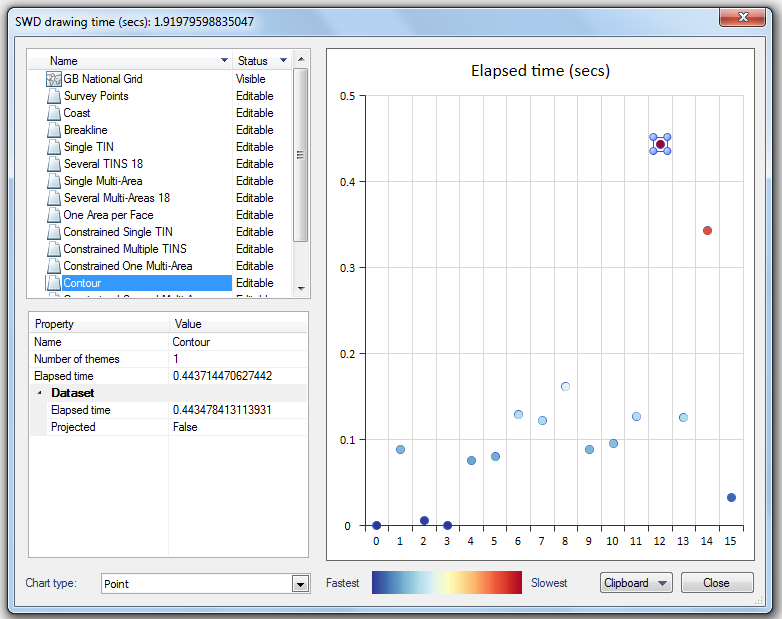Click the Coast layer icon
Screen dimensions: 782x619
[54, 113]
